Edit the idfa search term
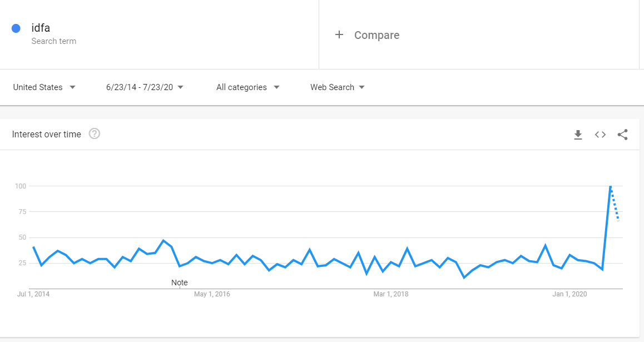Image resolution: width=644 pixels, height=342 pixels. 41,28
